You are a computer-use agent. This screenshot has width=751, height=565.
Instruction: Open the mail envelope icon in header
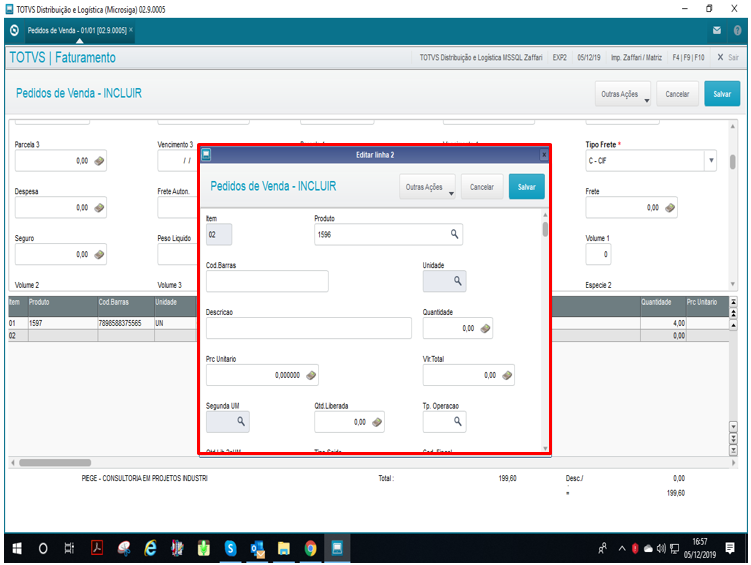tap(717, 30)
